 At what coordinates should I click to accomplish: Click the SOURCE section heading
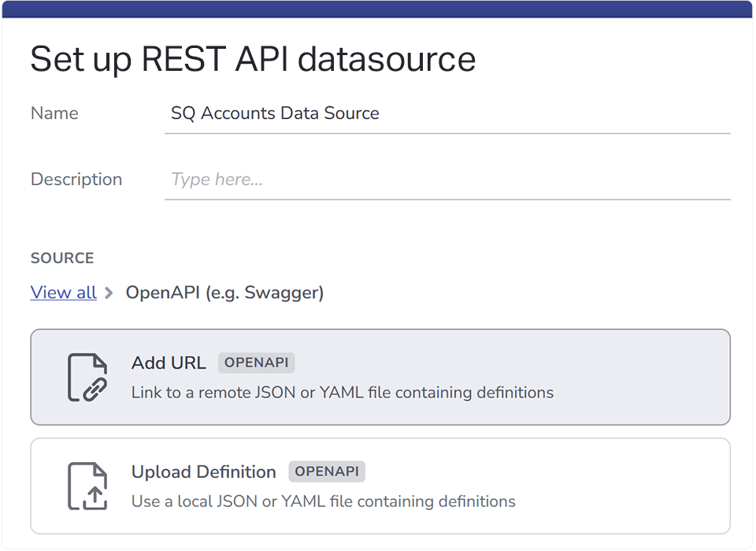pyautogui.click(x=63, y=258)
